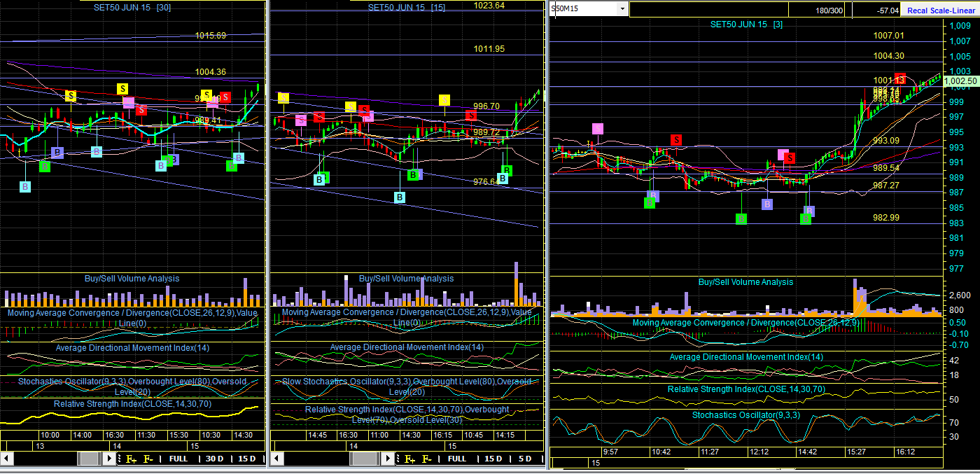This screenshot has height=474, width=980.
Task: Click the right scroll arrow under the 30-minute chart
Action: pyautogui.click(x=108, y=459)
